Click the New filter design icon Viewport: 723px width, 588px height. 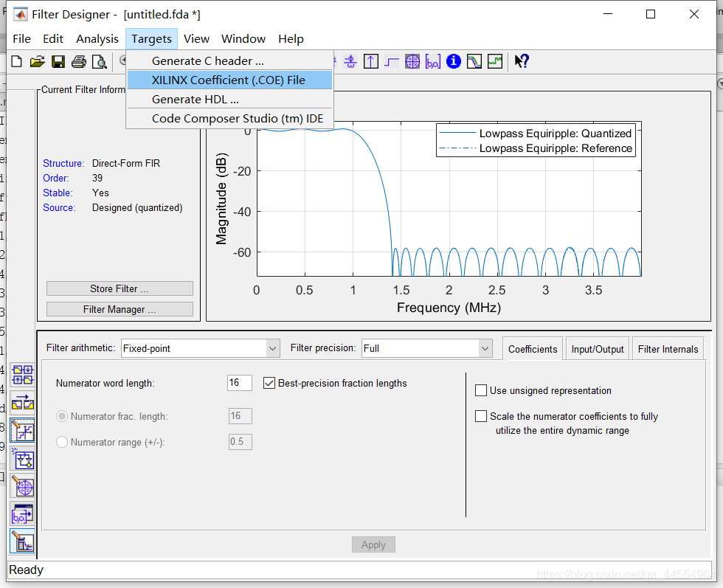[x=16, y=61]
